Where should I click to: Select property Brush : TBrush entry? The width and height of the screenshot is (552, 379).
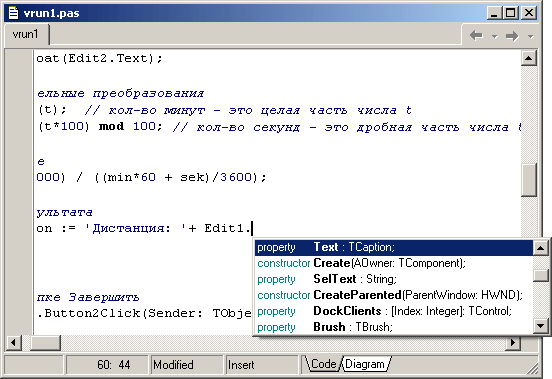394,327
